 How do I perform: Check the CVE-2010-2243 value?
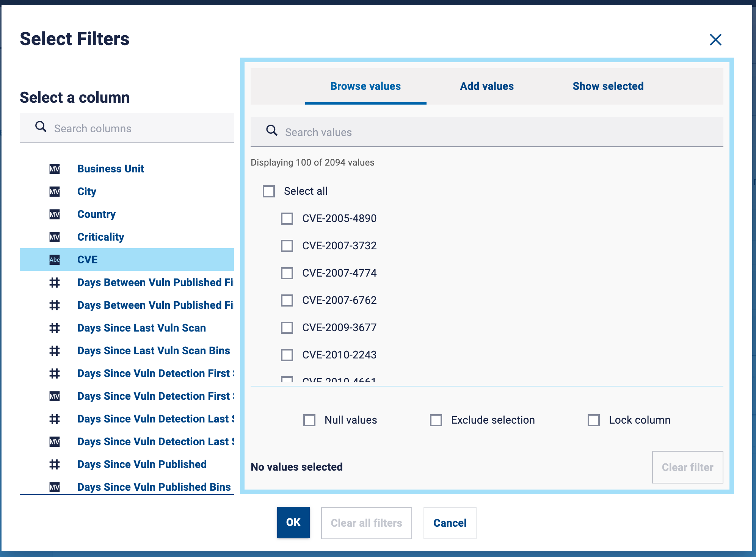287,355
